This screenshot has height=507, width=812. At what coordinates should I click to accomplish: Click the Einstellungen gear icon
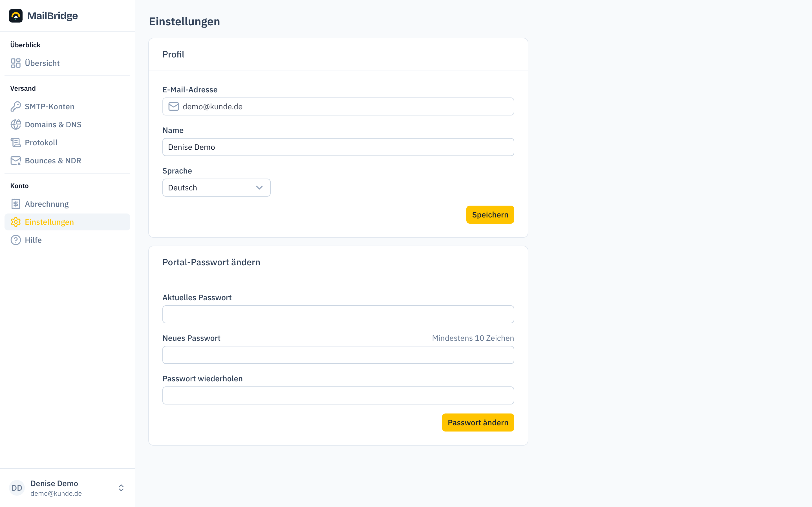[16, 222]
